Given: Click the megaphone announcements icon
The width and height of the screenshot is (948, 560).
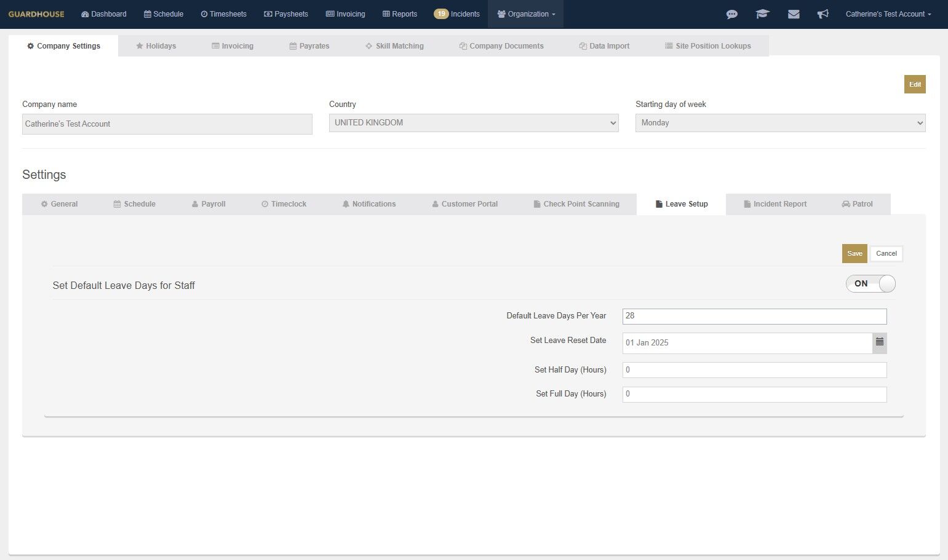Looking at the screenshot, I should [823, 14].
